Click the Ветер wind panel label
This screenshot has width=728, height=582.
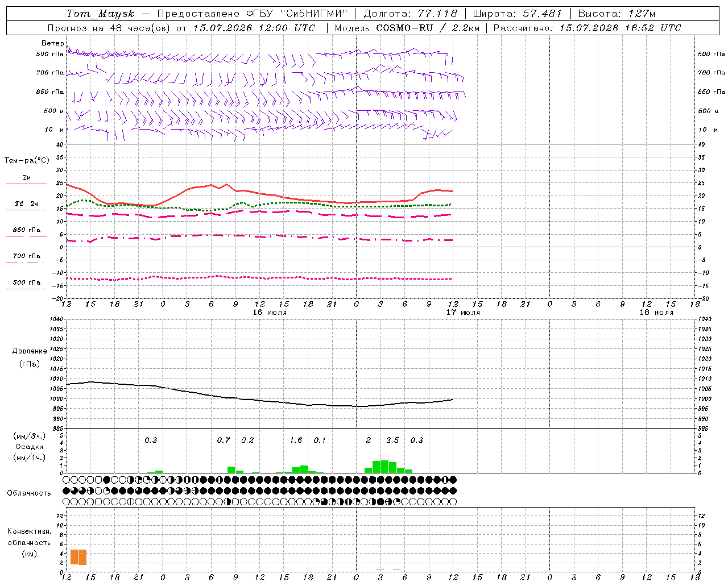53,43
